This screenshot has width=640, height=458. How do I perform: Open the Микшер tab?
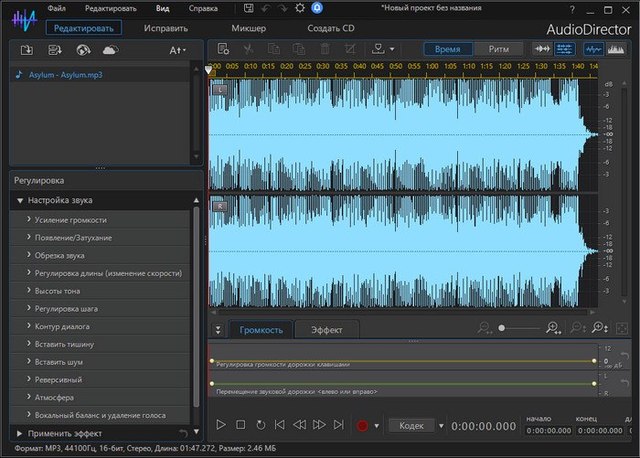click(x=247, y=28)
